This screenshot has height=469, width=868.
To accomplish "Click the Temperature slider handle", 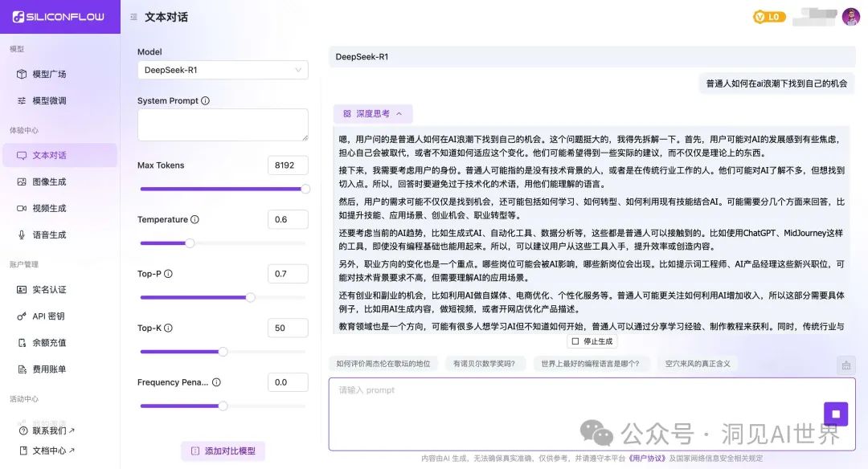I will pyautogui.click(x=190, y=243).
